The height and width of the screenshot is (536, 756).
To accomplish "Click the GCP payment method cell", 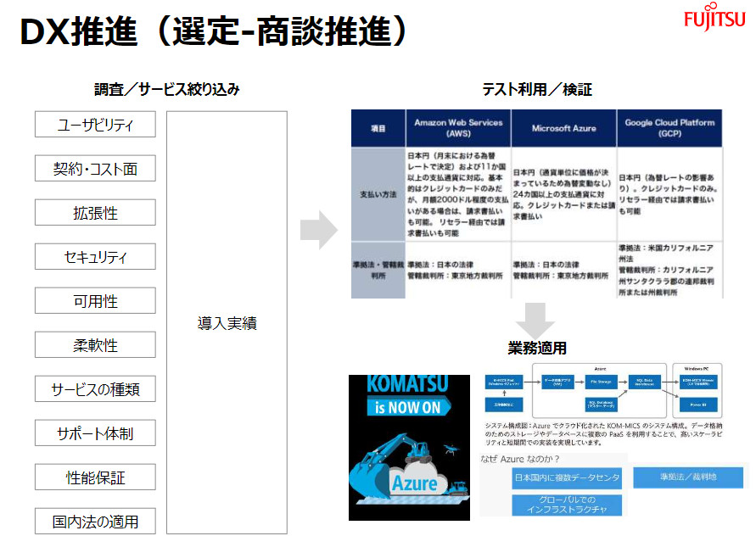I will (x=669, y=194).
